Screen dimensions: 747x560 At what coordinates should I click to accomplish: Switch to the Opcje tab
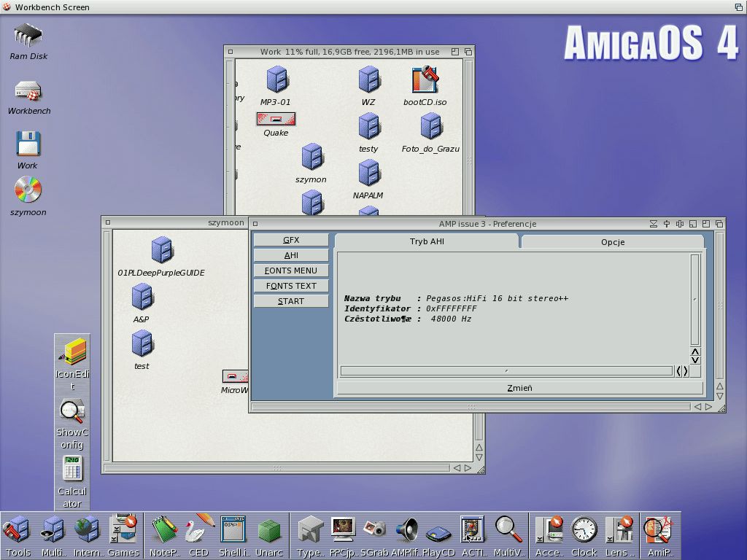613,242
